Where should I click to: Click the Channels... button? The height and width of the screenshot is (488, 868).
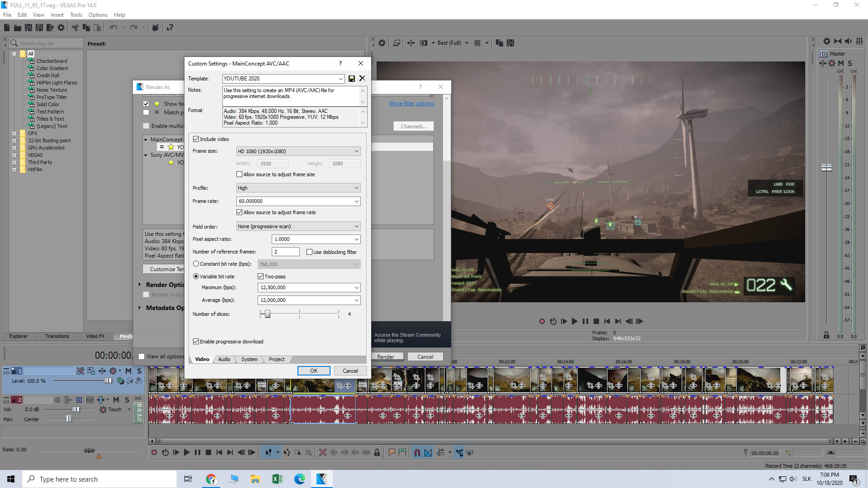(413, 127)
